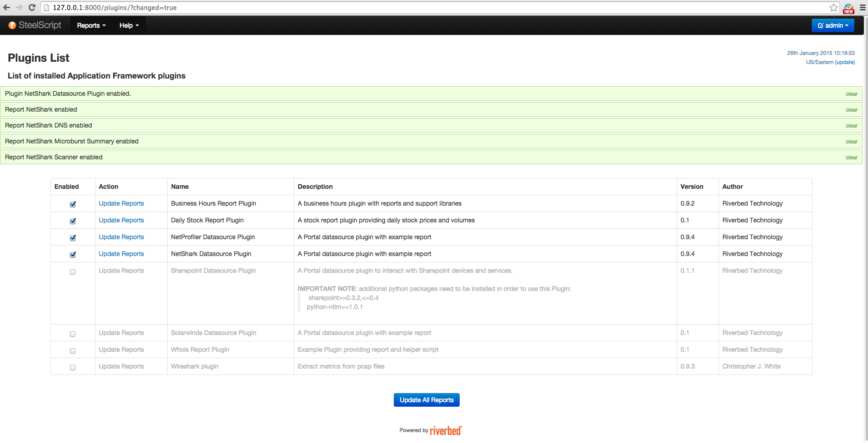Enable Solarwinds Datasource Plugin checkbox

coord(73,334)
